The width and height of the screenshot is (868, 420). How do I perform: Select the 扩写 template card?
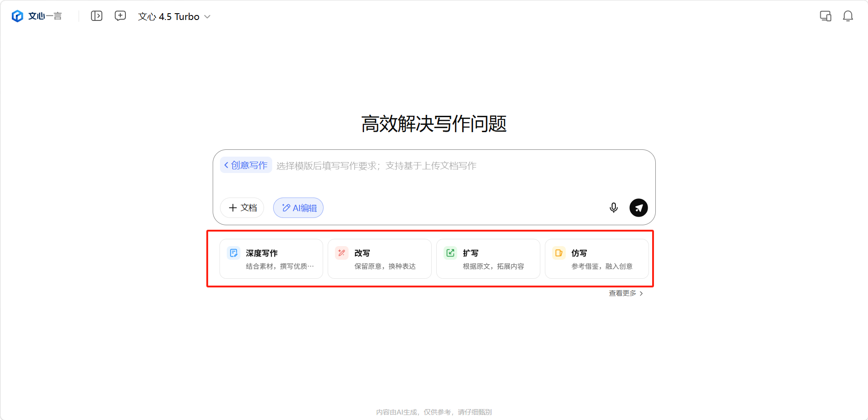[488, 259]
